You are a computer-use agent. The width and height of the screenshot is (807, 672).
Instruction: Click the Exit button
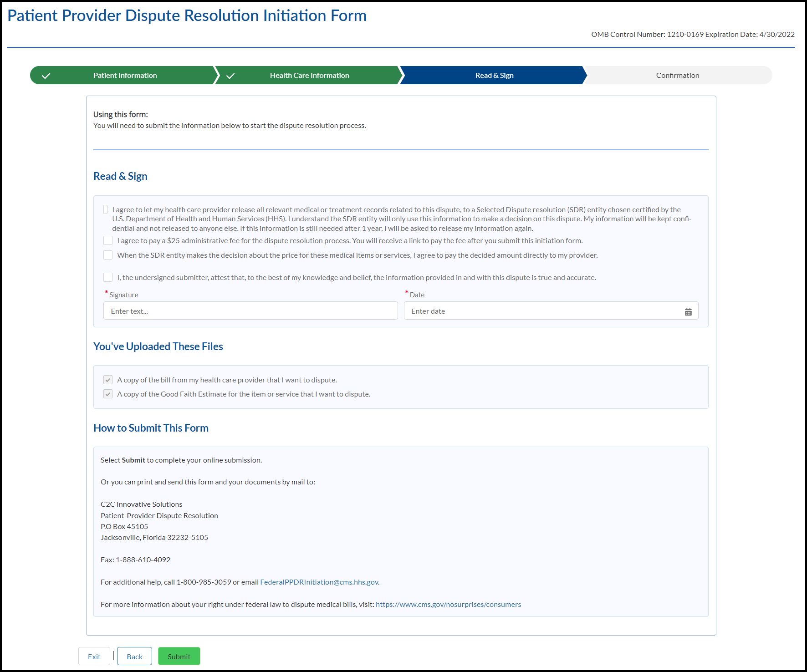[x=94, y=656]
